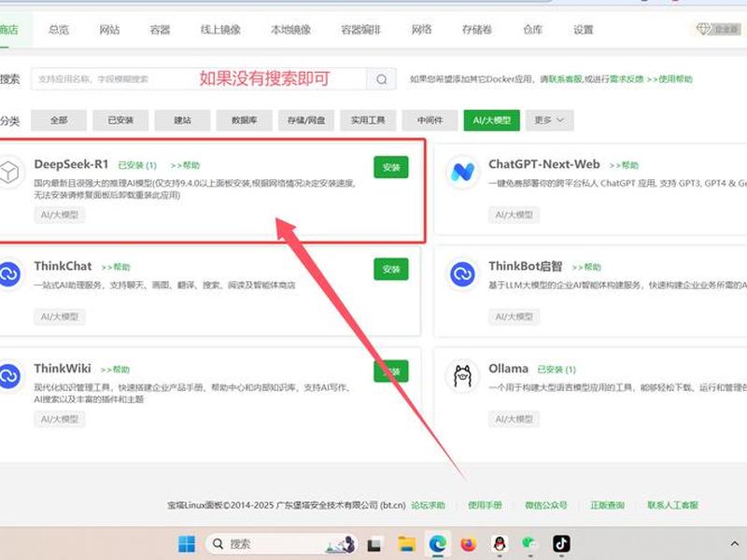Open the ThinkBot启智 >>帮助 link
The width and height of the screenshot is (747, 560).
[586, 267]
